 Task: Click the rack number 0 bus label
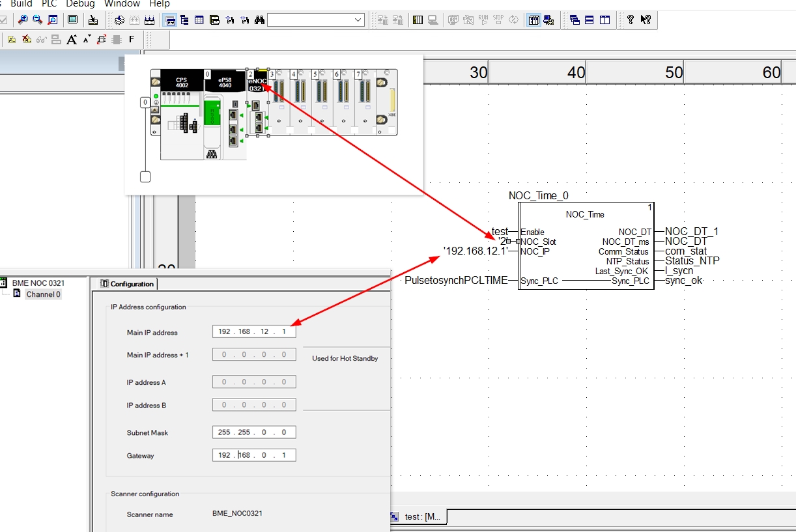[x=145, y=102]
